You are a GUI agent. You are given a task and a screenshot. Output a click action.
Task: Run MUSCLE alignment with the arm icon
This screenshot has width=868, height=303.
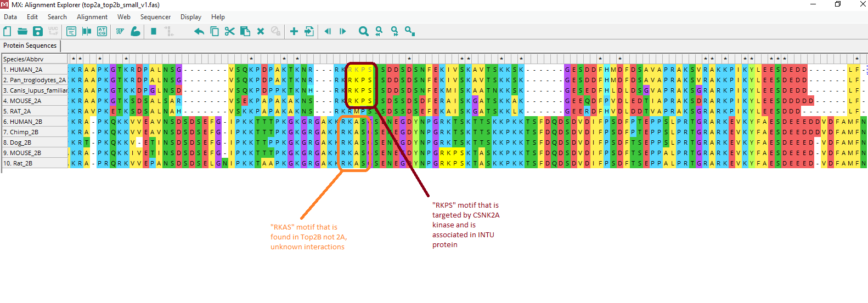pyautogui.click(x=136, y=32)
